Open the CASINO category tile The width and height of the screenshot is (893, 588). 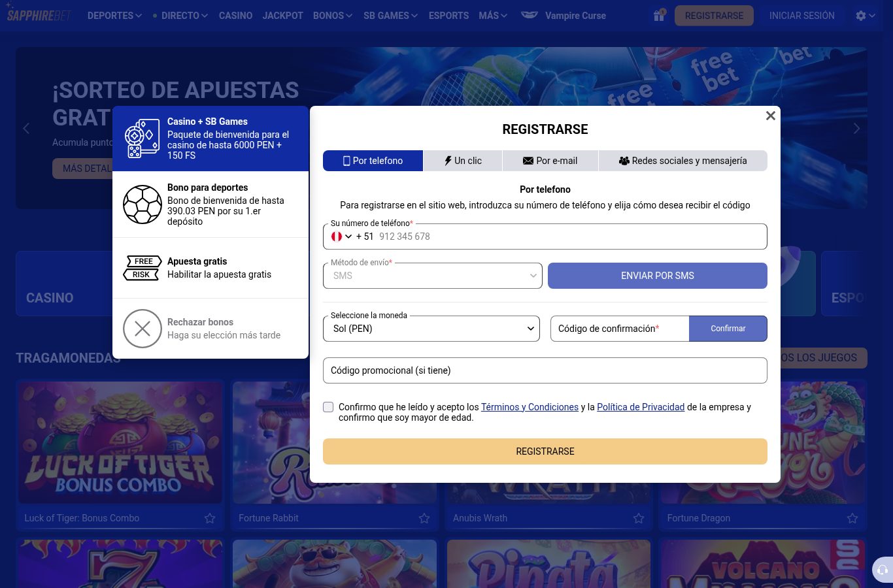pos(64,284)
